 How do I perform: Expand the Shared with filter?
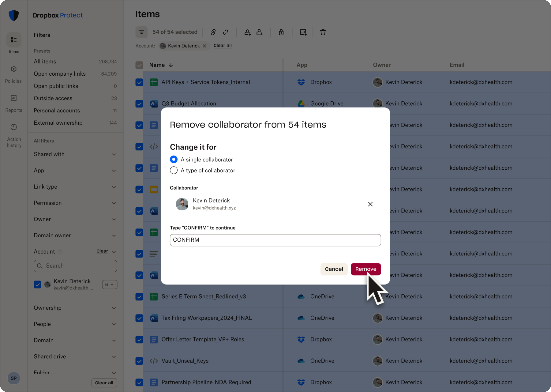click(75, 154)
